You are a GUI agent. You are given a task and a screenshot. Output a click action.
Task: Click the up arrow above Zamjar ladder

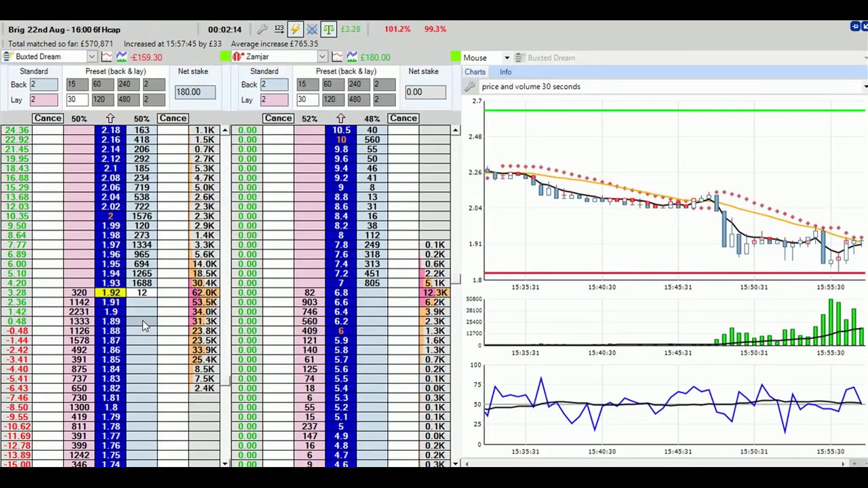(340, 119)
